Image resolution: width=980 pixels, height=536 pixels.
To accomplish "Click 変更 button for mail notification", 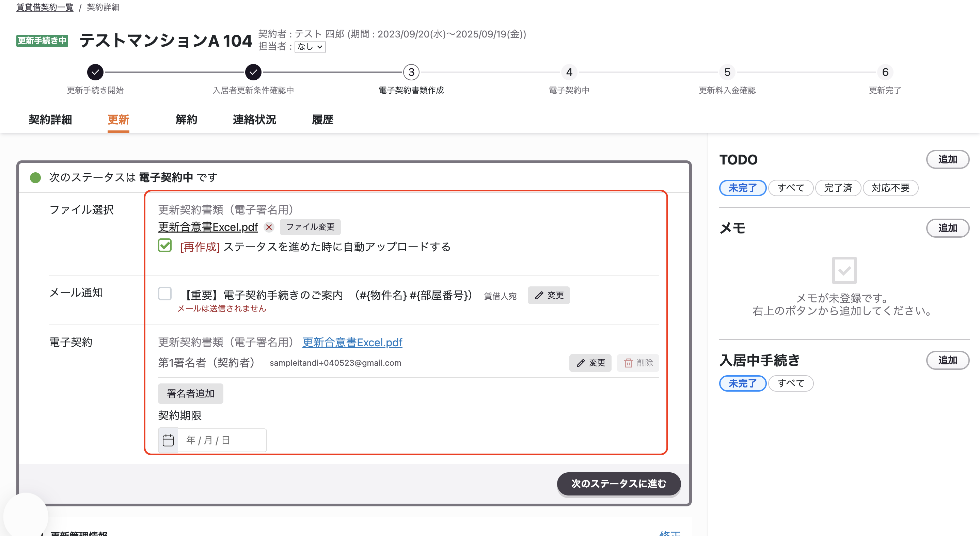I will coord(549,295).
